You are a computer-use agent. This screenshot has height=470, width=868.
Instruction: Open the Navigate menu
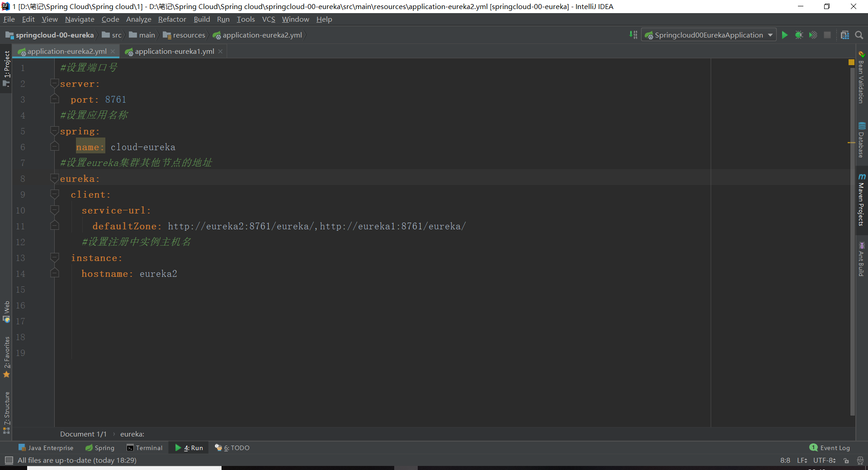pyautogui.click(x=80, y=19)
